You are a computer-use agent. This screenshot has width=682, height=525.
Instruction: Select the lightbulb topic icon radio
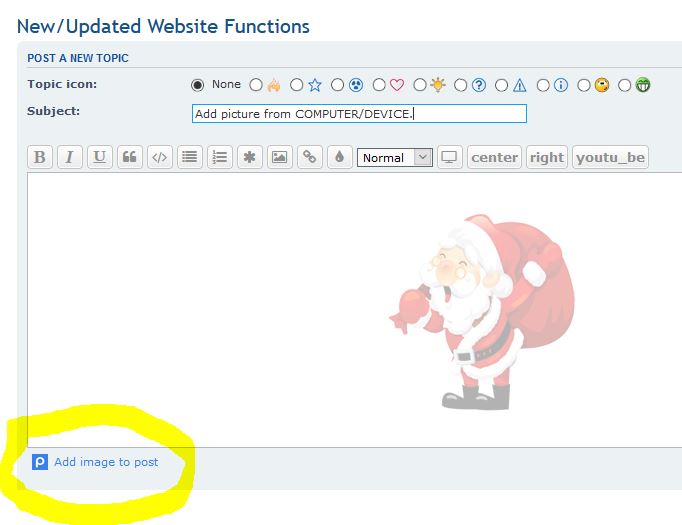pyautogui.click(x=420, y=85)
